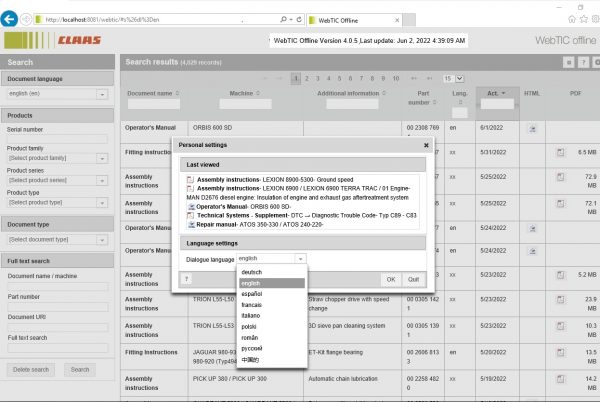The image size is (600, 402).
Task: Sort by Act. column arrow
Action: pos(503,93)
